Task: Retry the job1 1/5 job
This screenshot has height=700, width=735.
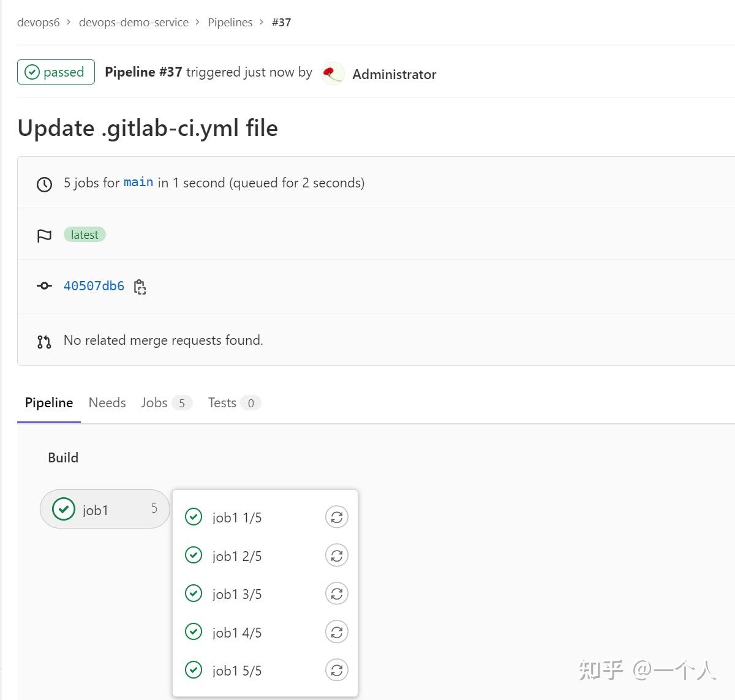Action: point(336,517)
